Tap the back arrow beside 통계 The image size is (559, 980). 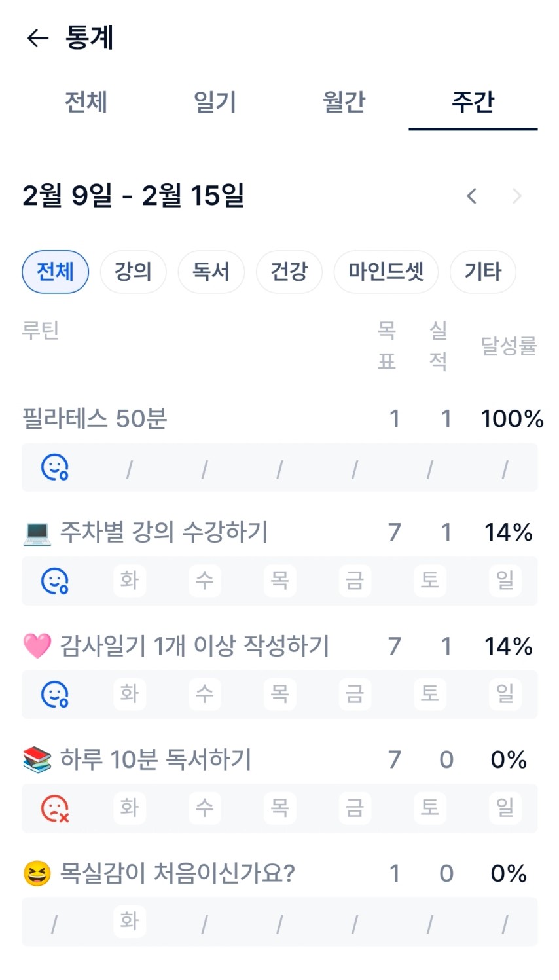[37, 39]
